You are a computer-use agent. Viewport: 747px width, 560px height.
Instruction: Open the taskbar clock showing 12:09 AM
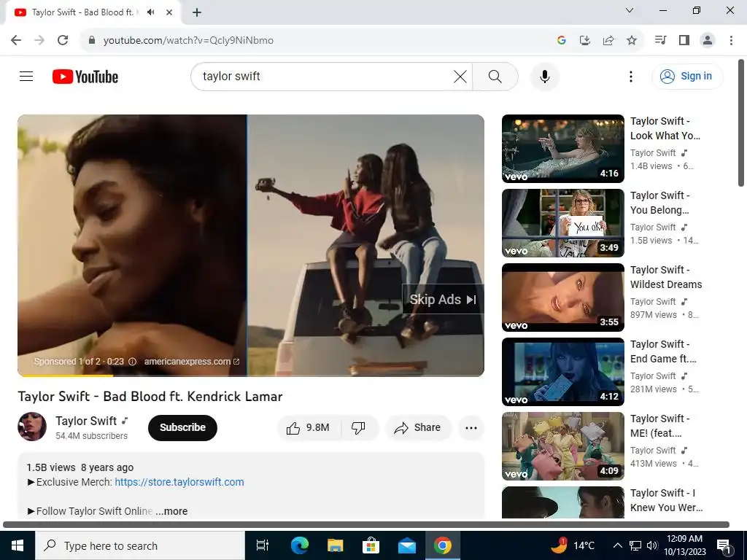684,545
